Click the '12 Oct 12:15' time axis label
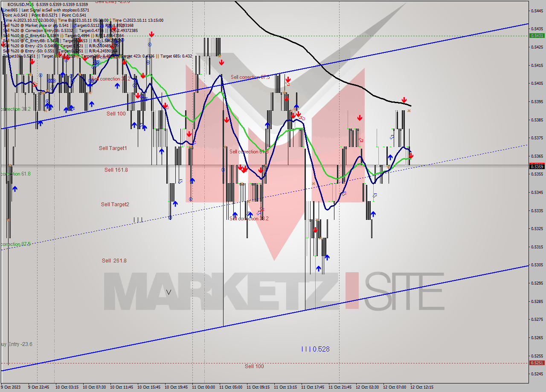The width and height of the screenshot is (546, 392). tap(421, 387)
